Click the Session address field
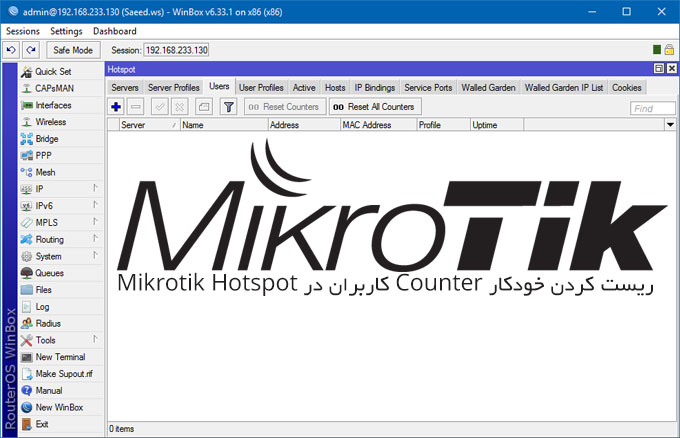 tap(176, 50)
